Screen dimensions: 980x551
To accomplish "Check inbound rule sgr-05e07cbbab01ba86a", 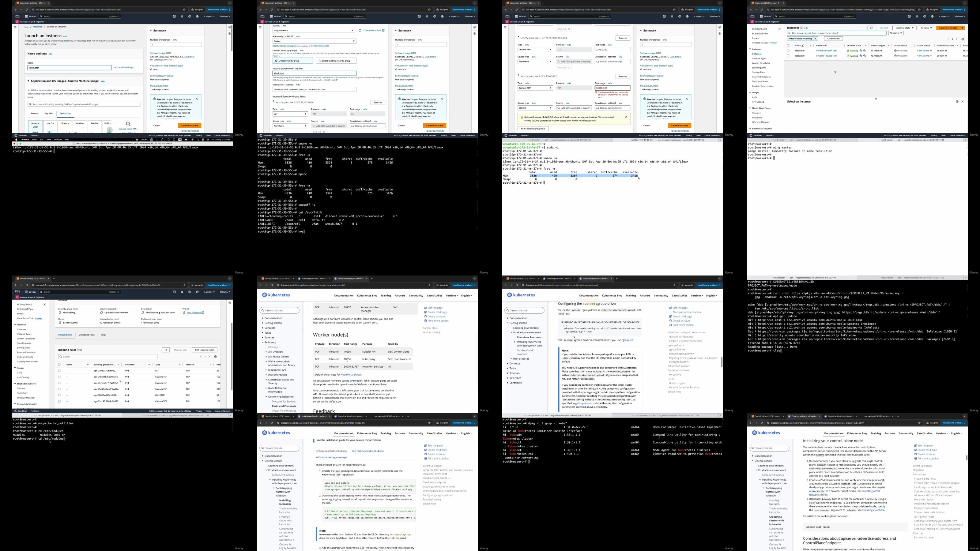I will (x=59, y=389).
